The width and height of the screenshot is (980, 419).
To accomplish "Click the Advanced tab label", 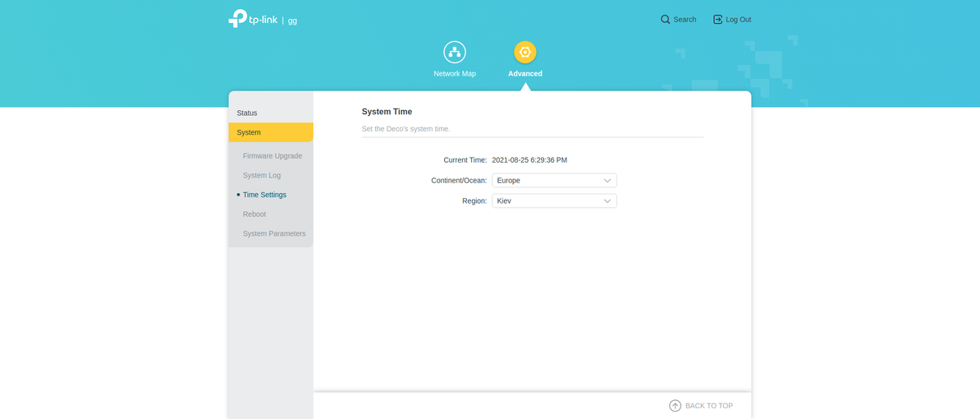I will pyautogui.click(x=525, y=74).
